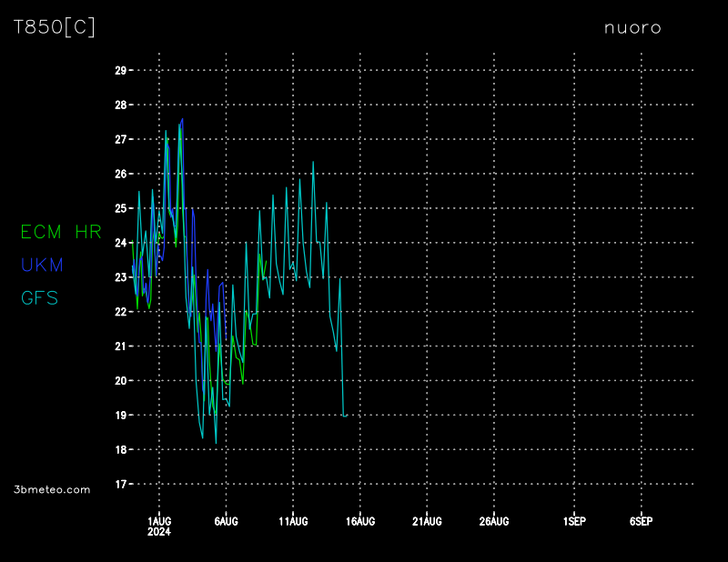Viewport: 728px width, 562px height.
Task: Select the UKM legend entry
Action: coord(42,266)
